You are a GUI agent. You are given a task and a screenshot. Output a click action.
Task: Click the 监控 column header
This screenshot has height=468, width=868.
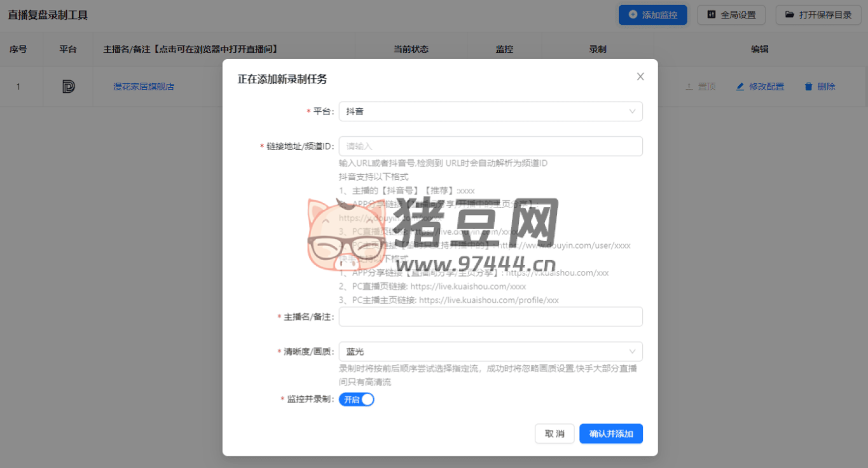pos(504,49)
